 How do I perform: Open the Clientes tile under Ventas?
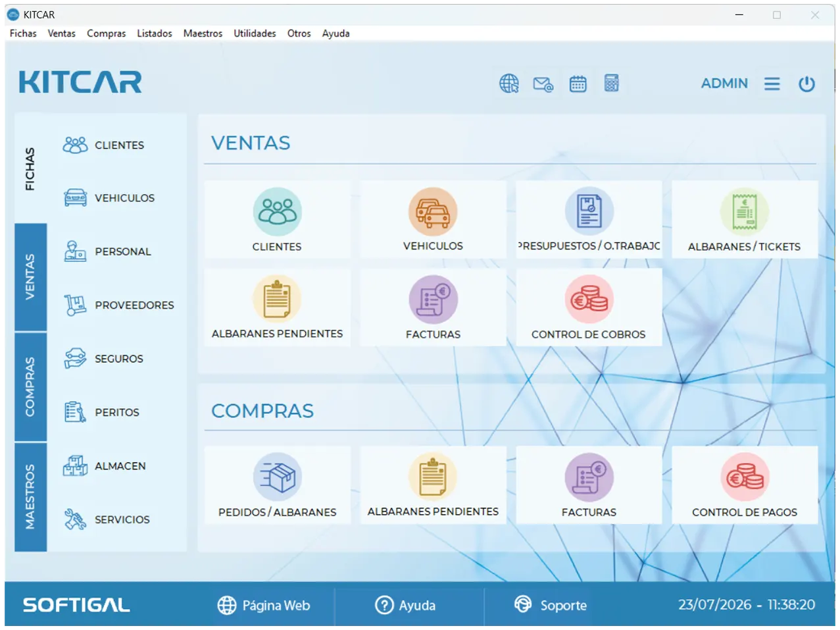point(277,219)
